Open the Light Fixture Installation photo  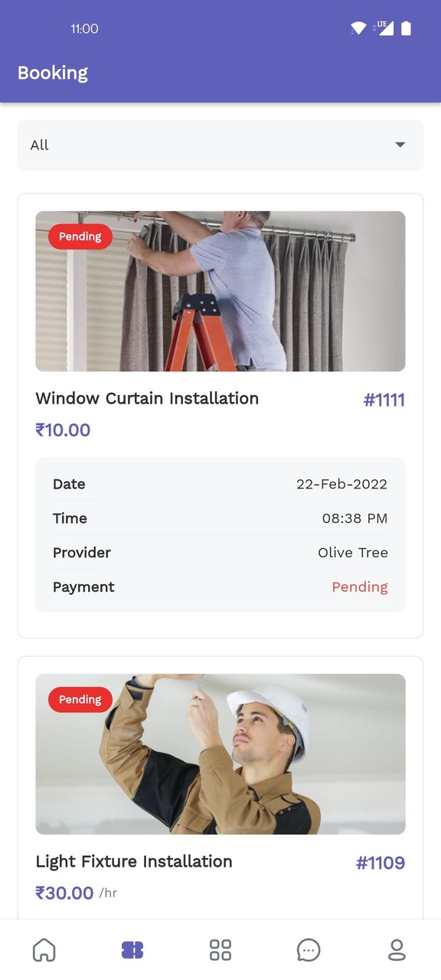pos(220,754)
